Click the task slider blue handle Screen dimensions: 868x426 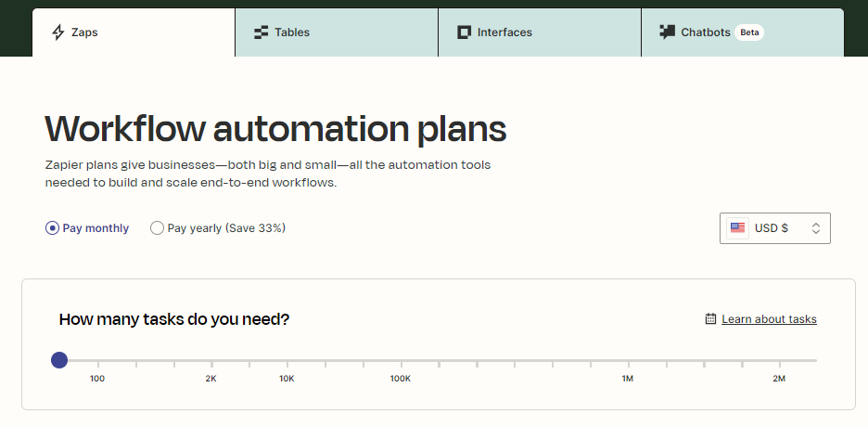coord(59,360)
